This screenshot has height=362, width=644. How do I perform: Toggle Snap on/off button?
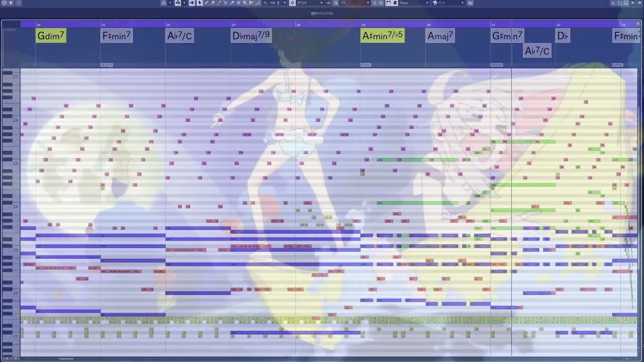[x=292, y=3]
